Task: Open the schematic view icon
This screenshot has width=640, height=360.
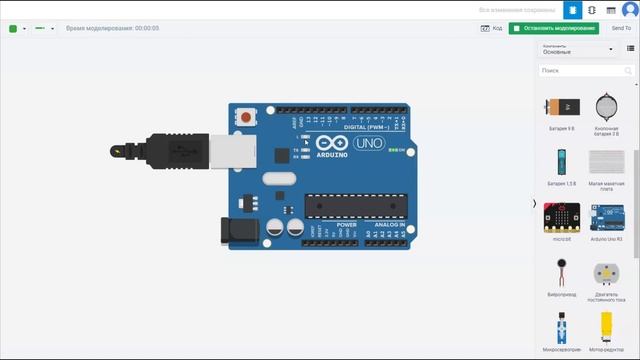Action: (591, 10)
